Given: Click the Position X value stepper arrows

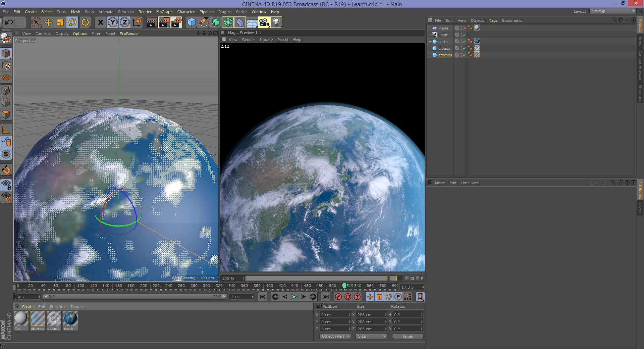Looking at the screenshot, I should point(349,315).
